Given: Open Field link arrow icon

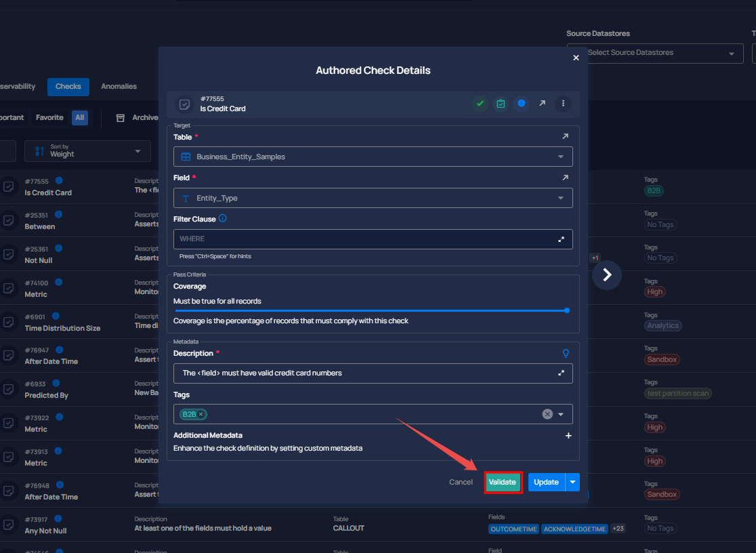Looking at the screenshot, I should coord(565,178).
